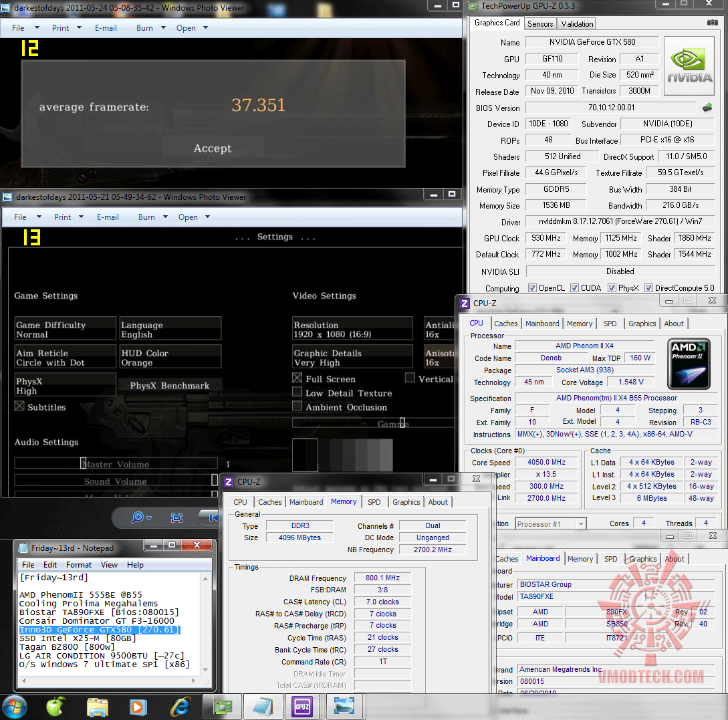
Task: Expand File dropdown in 2011-05-21 viewer
Action: click(x=39, y=217)
